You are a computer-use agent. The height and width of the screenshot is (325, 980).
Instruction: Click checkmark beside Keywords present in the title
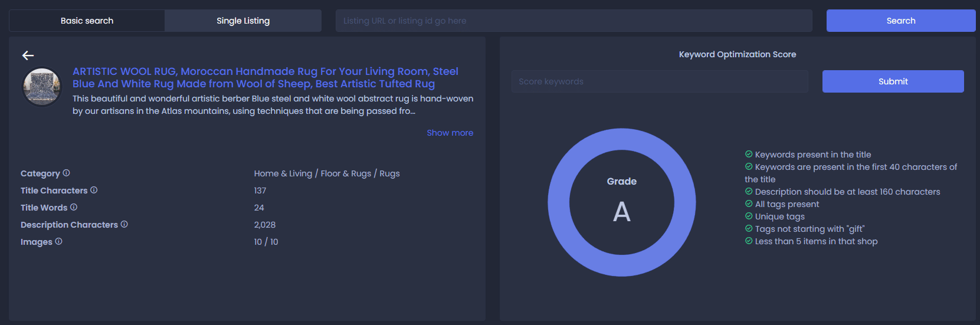[749, 154]
